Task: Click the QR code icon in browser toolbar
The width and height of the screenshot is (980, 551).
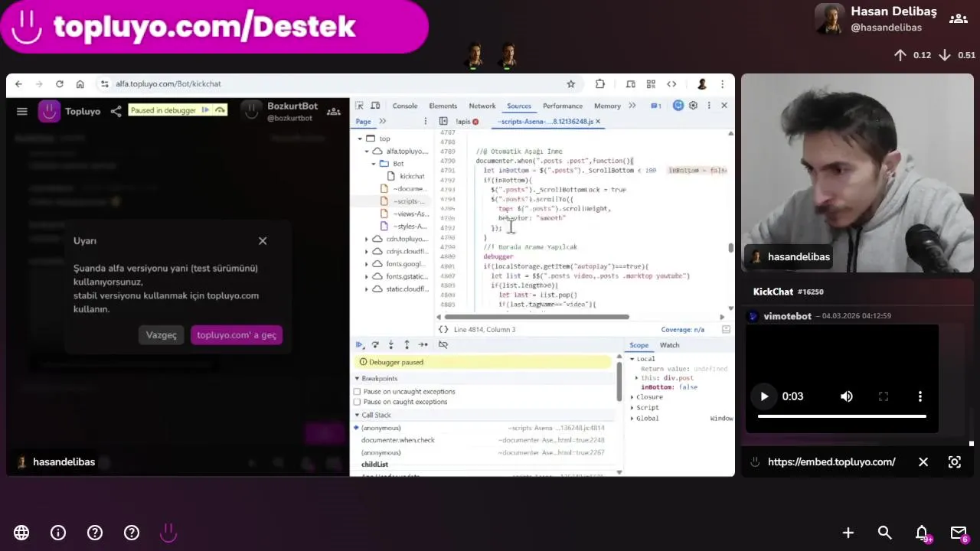Action: point(651,84)
